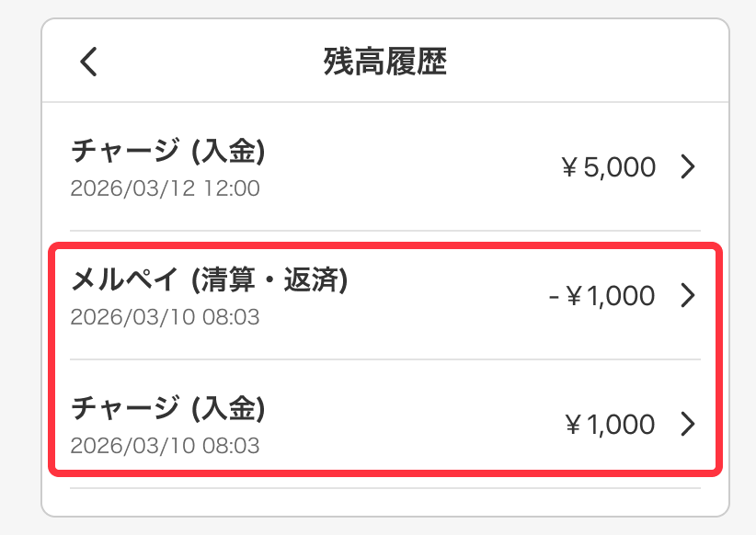The width and height of the screenshot is (756, 535).
Task: Open the メルペイ (清算・返済) entry title
Action: [210, 280]
